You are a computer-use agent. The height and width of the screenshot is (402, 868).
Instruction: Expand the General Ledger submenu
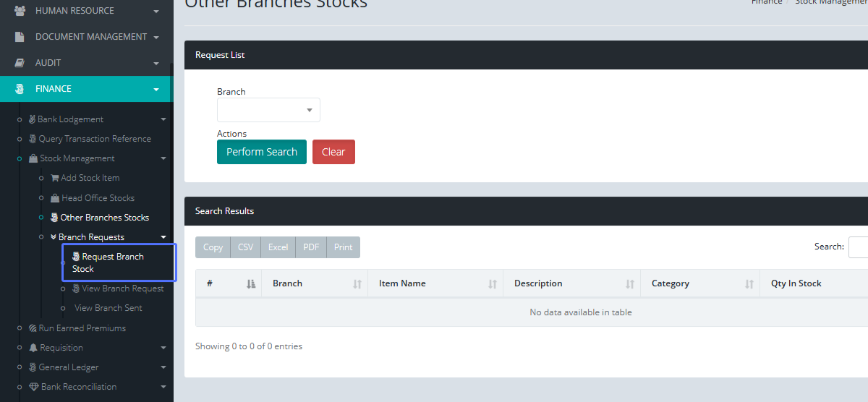(163, 367)
